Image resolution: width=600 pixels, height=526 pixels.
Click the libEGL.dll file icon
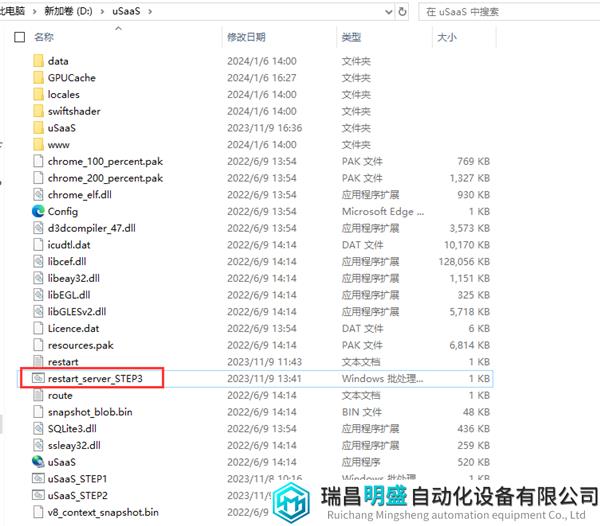(38, 295)
